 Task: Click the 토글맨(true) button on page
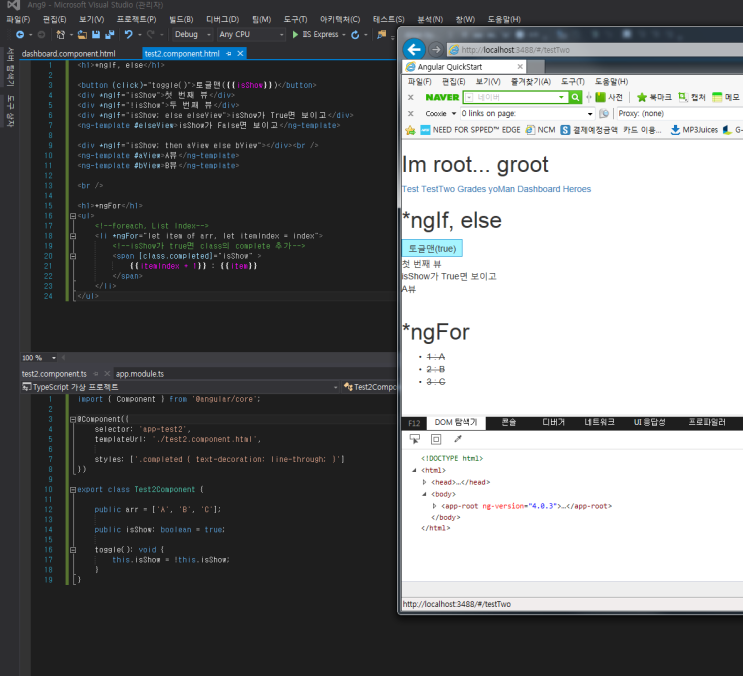click(432, 248)
